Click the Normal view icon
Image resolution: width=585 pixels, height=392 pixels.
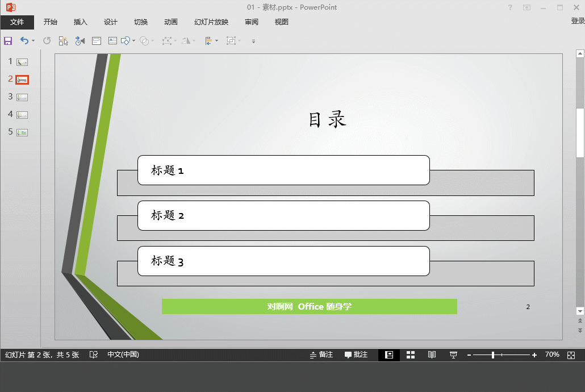(388, 355)
